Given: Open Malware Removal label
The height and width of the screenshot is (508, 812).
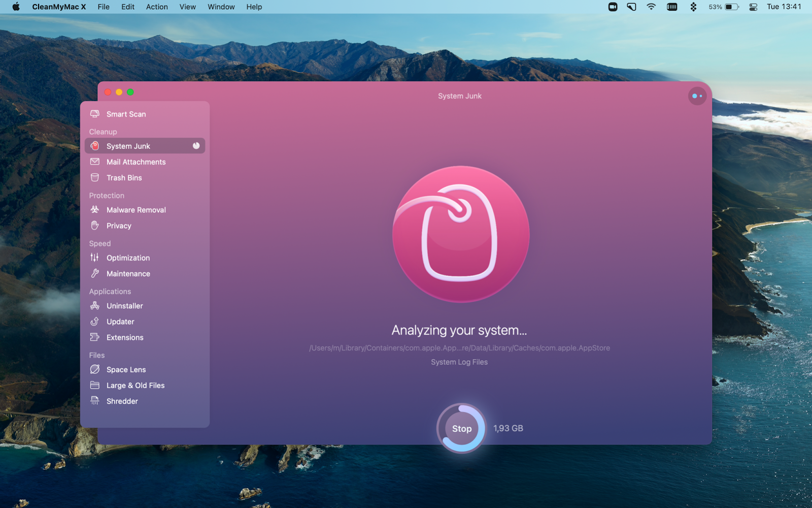Looking at the screenshot, I should tap(136, 209).
